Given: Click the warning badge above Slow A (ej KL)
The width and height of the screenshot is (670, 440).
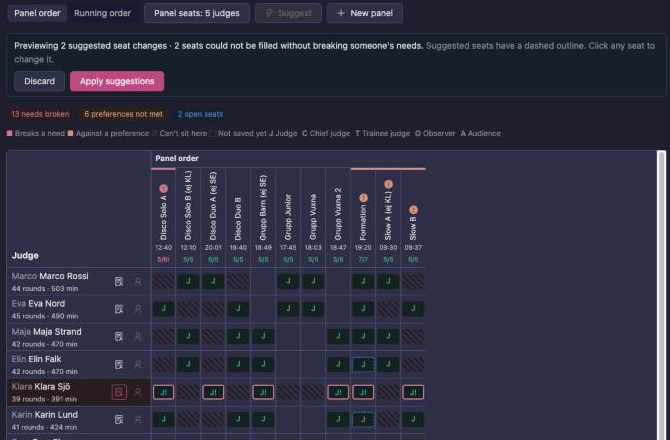Looking at the screenshot, I should point(388,184).
